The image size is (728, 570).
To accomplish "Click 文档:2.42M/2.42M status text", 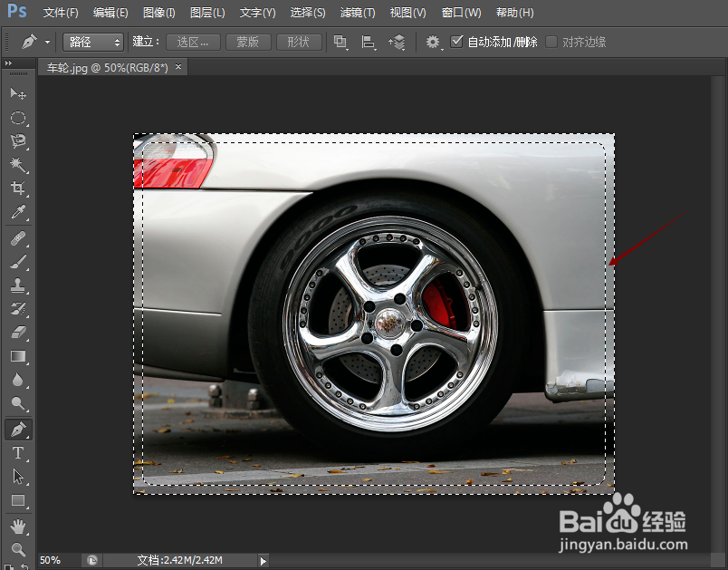I will point(180,560).
